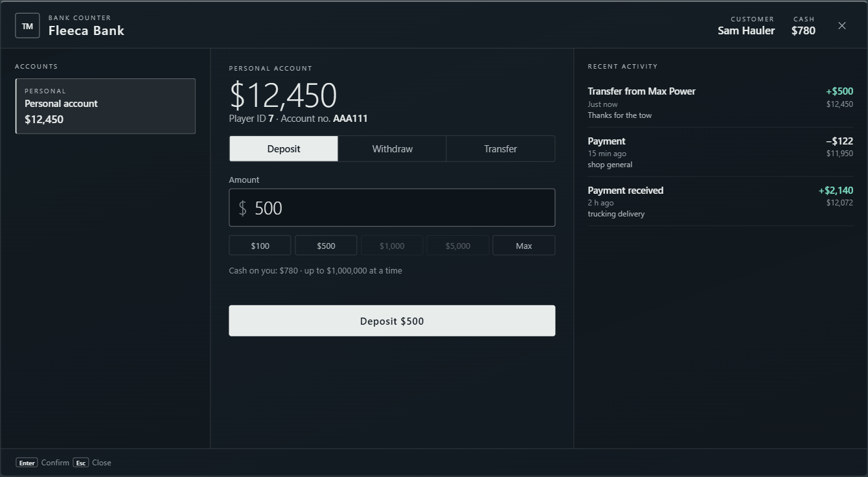Click the 'Transfer from Max Power' activity title
Screen dimensions: 868x477
[641, 91]
